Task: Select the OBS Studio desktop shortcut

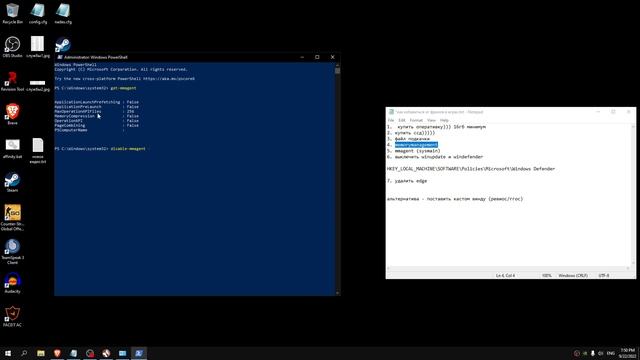Action: point(12,47)
